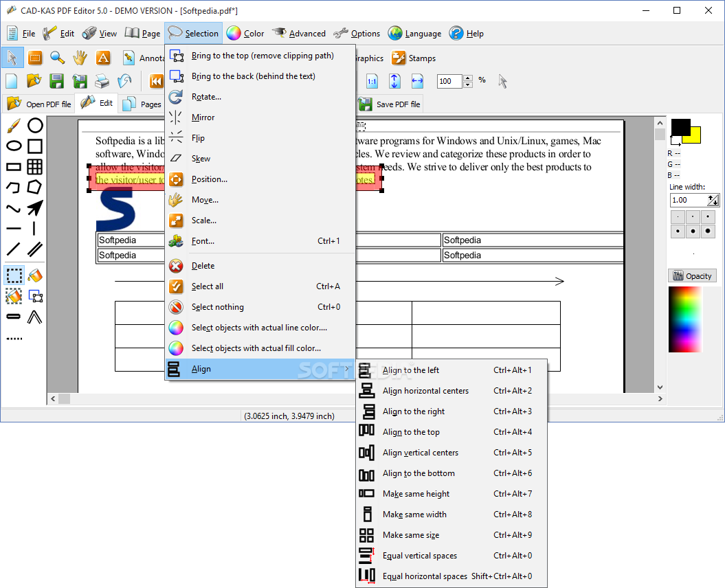Select the circle drawing tool

35,125
